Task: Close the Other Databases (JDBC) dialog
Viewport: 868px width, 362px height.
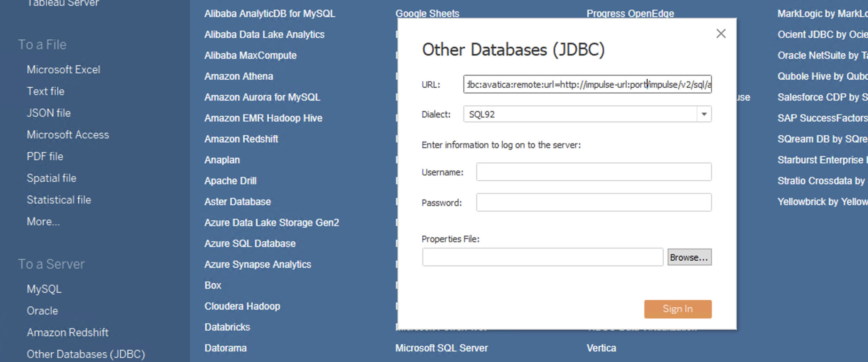Action: pos(721,33)
